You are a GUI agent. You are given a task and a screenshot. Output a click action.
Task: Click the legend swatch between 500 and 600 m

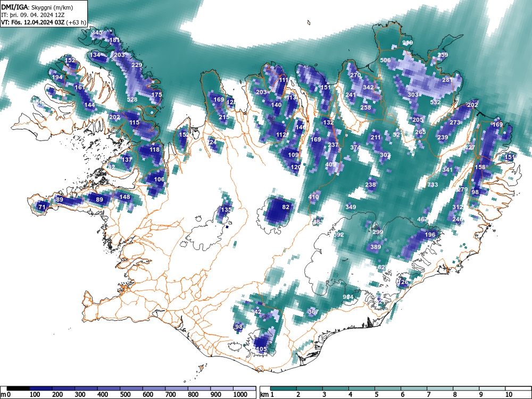coord(131,388)
